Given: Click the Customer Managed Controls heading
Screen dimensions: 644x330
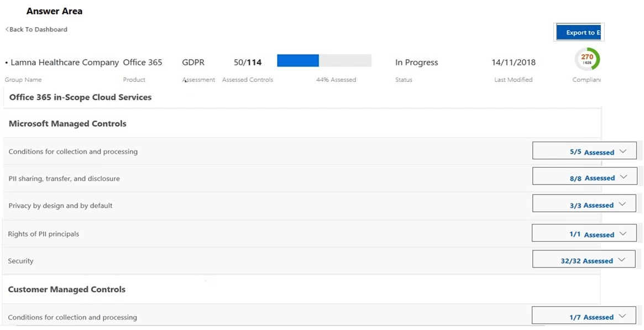Looking at the screenshot, I should click(66, 289).
